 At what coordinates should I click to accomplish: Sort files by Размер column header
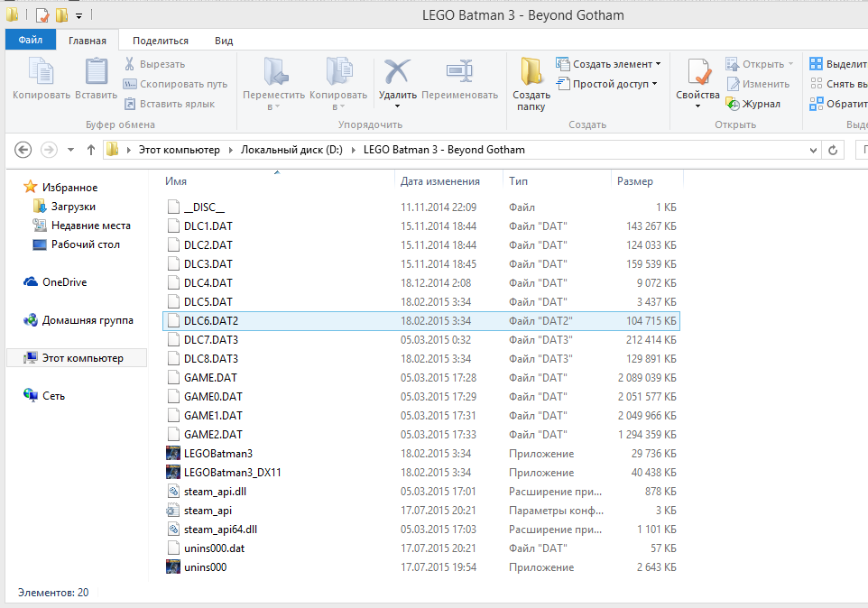pyautogui.click(x=635, y=181)
